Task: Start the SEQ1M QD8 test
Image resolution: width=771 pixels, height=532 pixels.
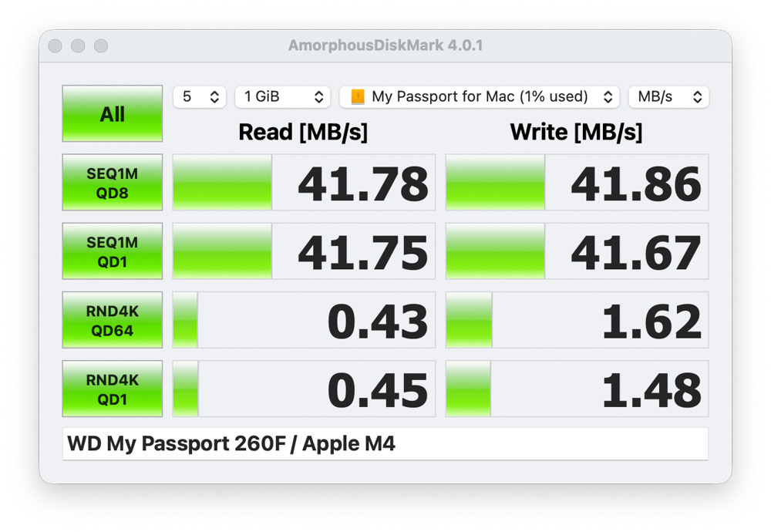Action: [112, 183]
